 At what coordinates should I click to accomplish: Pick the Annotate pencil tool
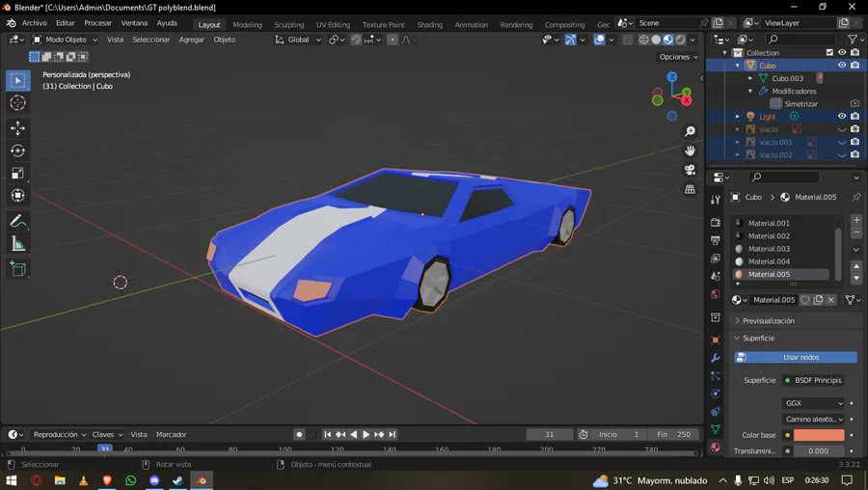(x=17, y=222)
